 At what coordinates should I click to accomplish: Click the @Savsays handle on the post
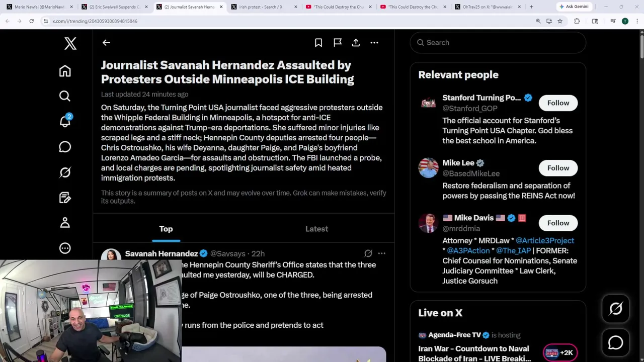[227, 254]
